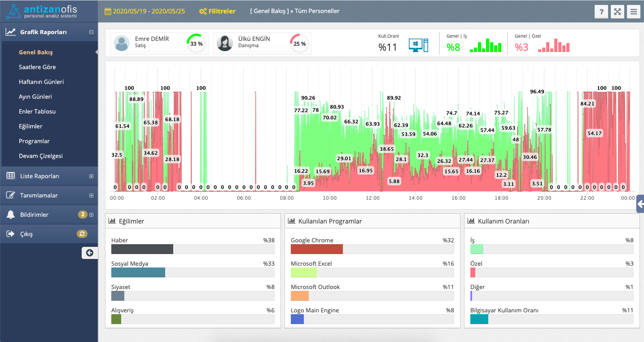Click the Windows computer usage icon
The image size is (644, 342).
[418, 45]
